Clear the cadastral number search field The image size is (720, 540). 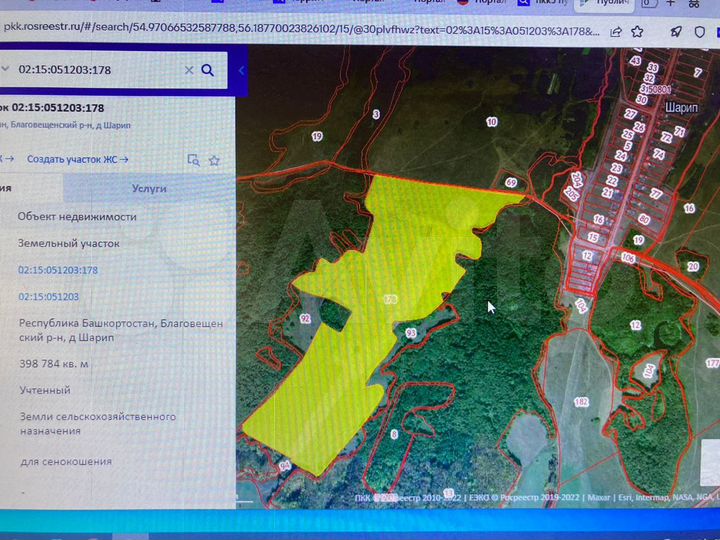[189, 70]
